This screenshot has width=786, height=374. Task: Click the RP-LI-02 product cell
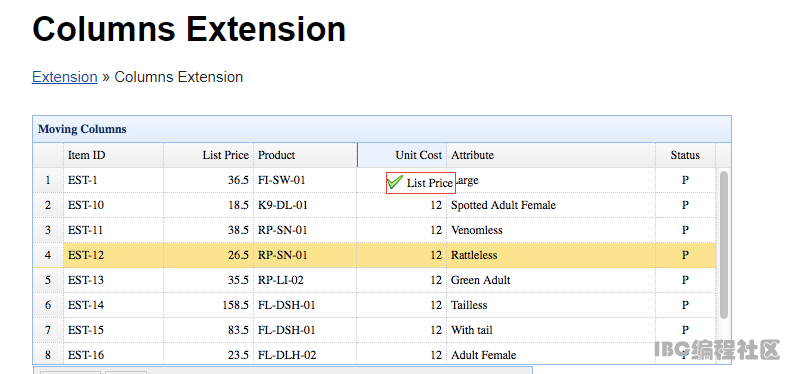pos(305,280)
